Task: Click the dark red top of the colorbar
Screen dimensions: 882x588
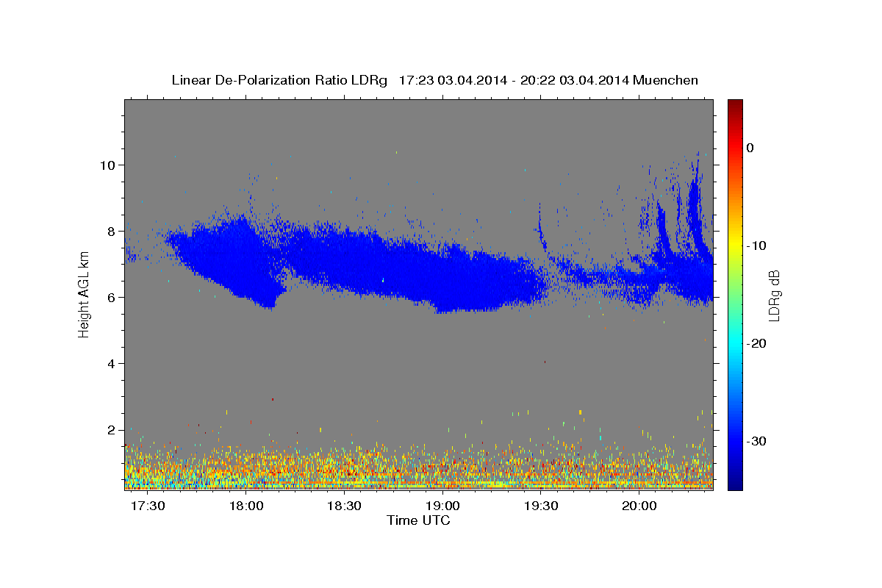Action: point(735,104)
